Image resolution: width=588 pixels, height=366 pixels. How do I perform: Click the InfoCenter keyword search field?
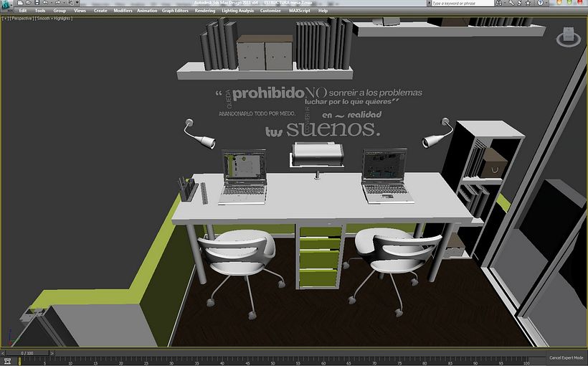point(463,3)
